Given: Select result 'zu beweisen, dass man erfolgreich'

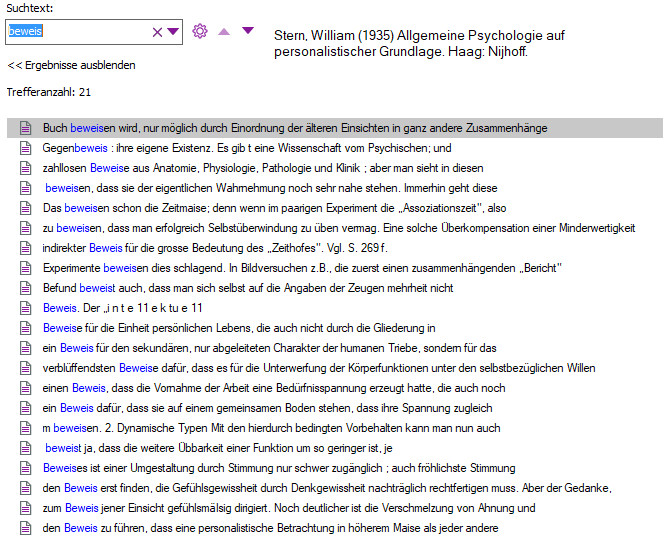Looking at the screenshot, I should [x=339, y=228].
